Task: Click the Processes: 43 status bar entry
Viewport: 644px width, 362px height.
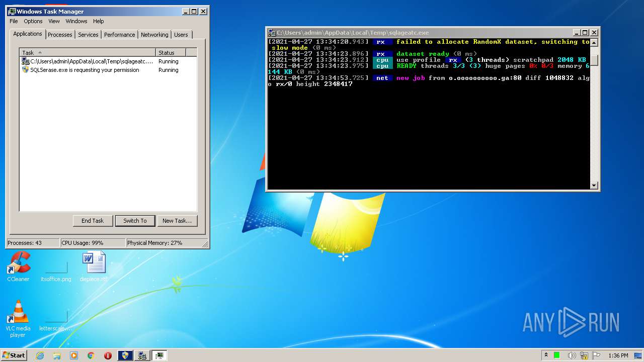Action: [33, 243]
